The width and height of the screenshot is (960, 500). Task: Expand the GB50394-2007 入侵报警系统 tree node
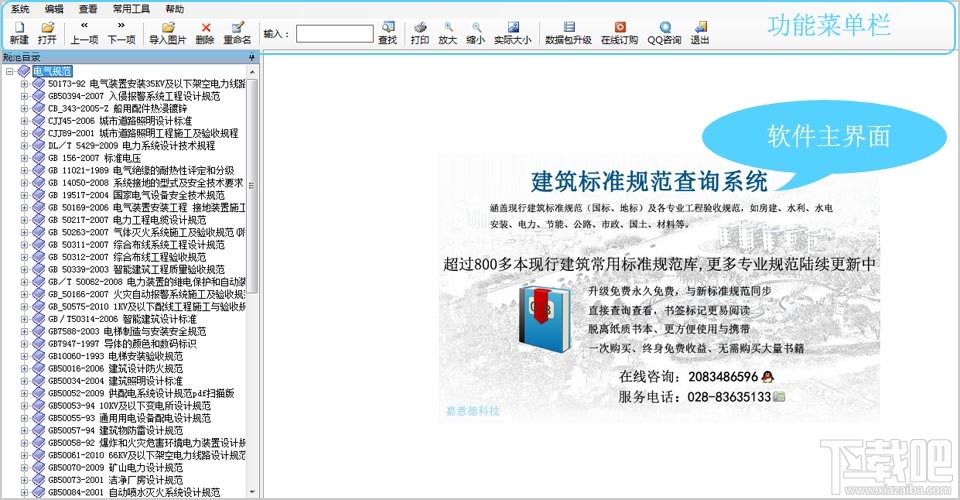[24, 96]
